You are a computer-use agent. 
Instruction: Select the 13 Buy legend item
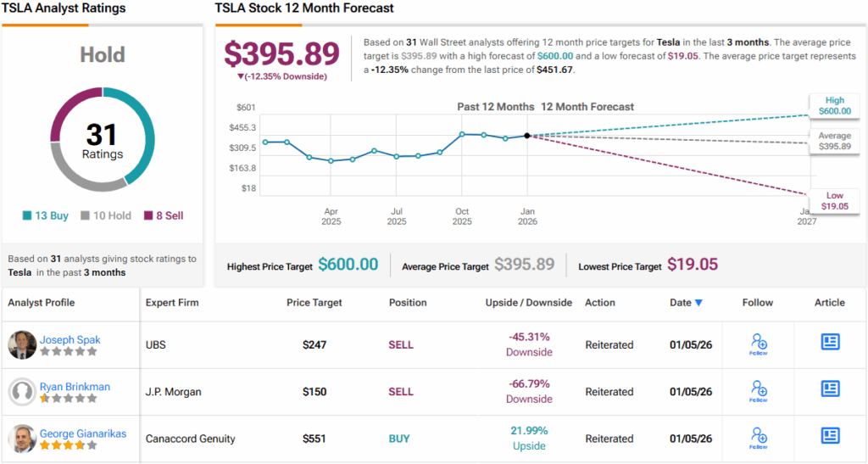[46, 215]
